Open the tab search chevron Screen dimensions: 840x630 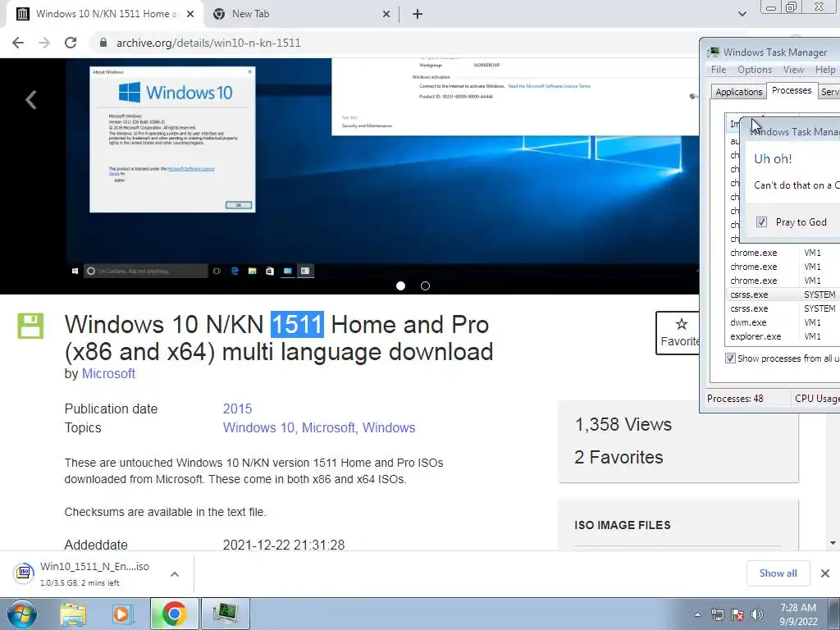[x=742, y=15]
